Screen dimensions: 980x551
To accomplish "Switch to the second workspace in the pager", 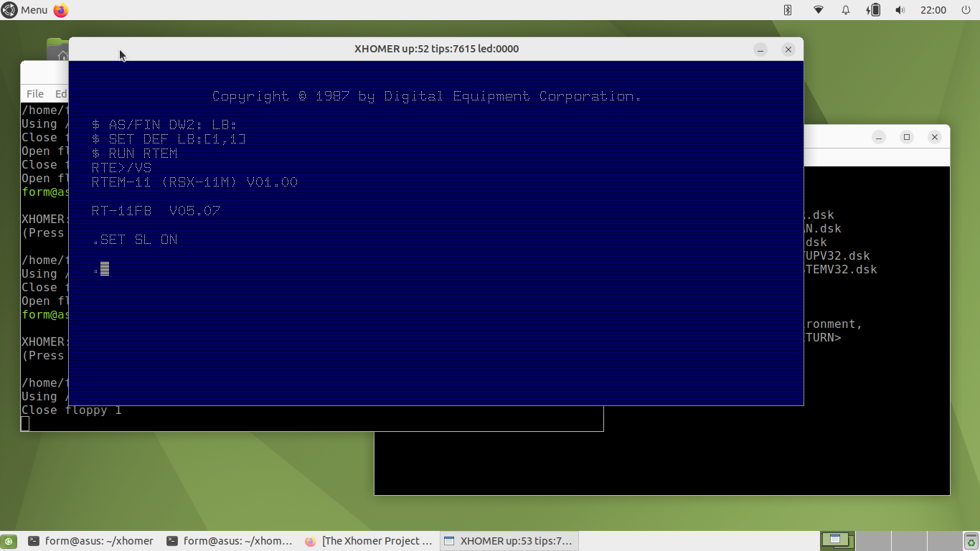I will (873, 541).
